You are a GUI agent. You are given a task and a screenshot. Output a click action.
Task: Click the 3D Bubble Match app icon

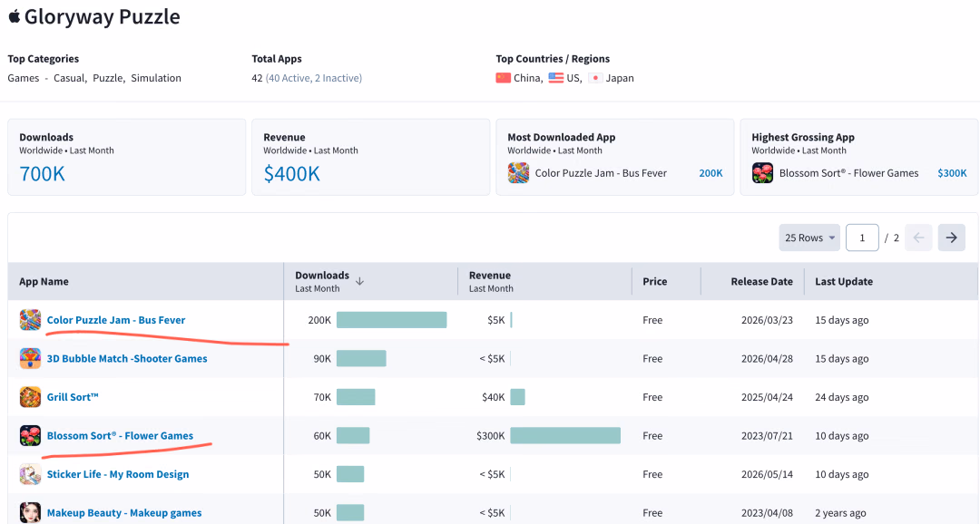[x=30, y=358]
